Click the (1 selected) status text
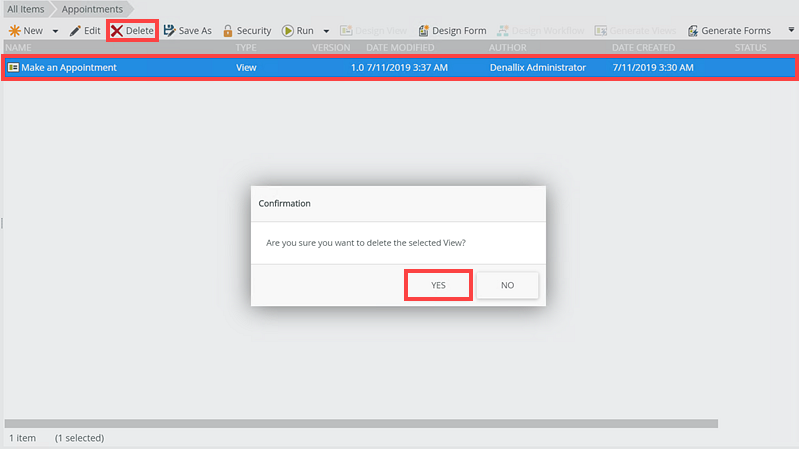 tap(79, 438)
